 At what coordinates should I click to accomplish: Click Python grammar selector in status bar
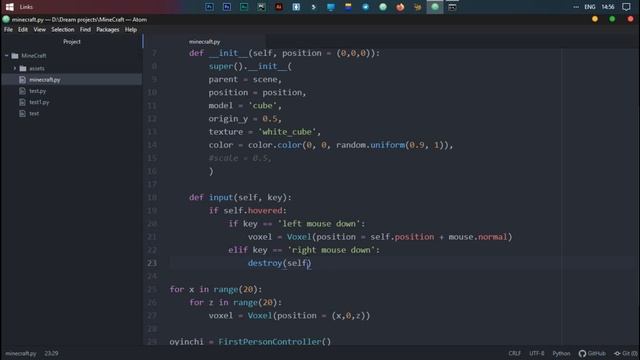561,353
